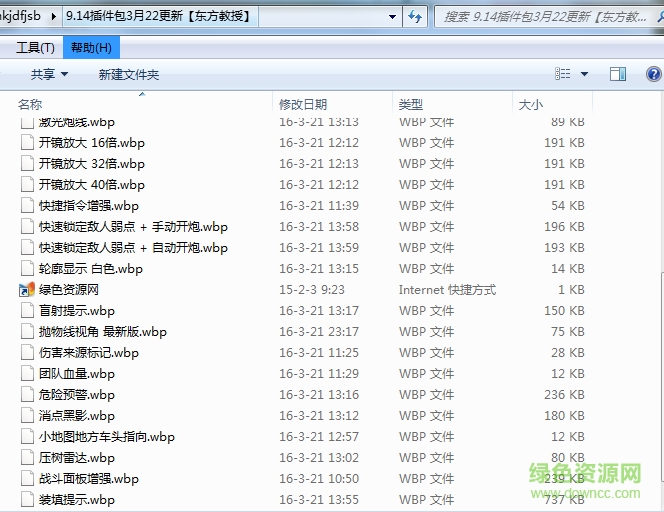Select file icon of 盲射提示.wbp
Viewport: 664px width, 512px height.
28,310
